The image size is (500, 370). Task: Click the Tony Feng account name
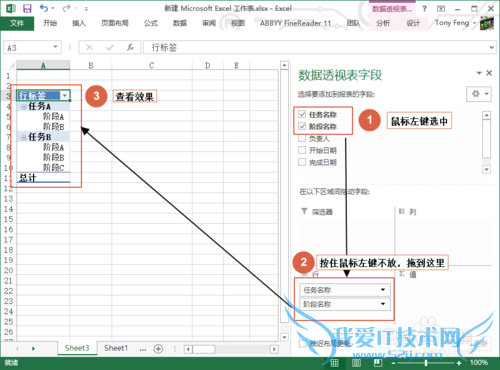pos(452,23)
